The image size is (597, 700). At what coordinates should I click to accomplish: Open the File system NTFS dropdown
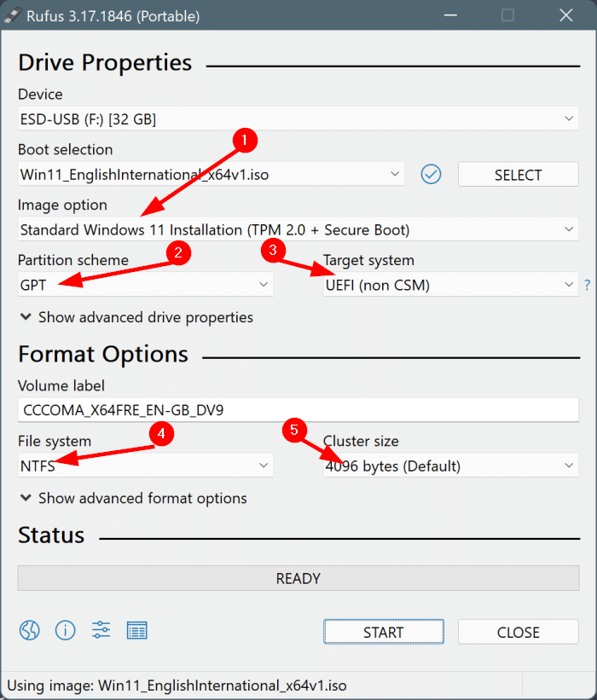[146, 466]
